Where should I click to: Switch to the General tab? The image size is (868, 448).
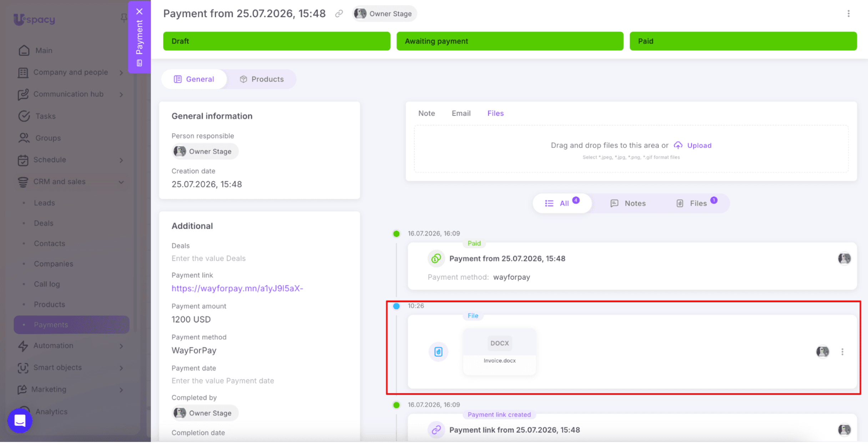click(194, 79)
